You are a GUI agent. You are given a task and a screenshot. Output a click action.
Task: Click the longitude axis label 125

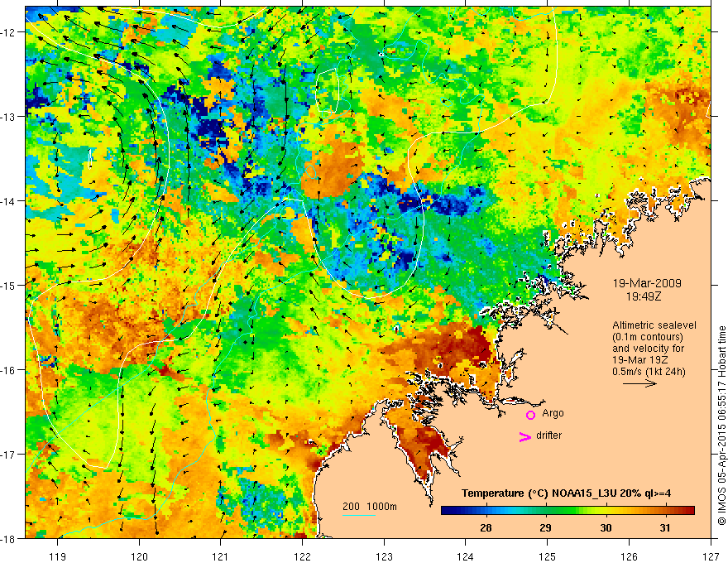coord(547,556)
